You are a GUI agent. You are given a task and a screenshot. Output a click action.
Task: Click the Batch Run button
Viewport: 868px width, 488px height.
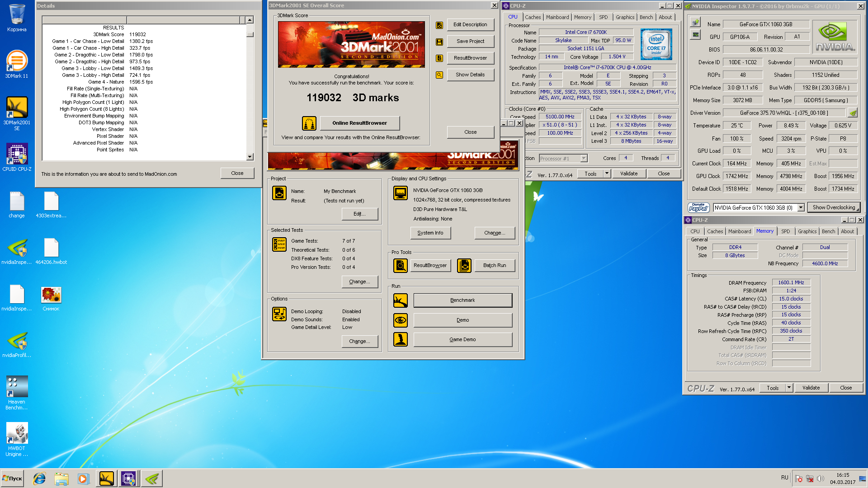(x=495, y=266)
